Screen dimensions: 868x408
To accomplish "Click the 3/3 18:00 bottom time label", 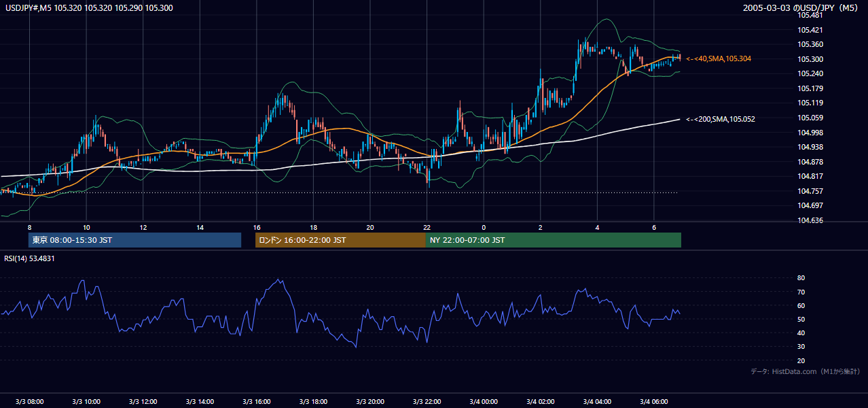I will point(313,401).
